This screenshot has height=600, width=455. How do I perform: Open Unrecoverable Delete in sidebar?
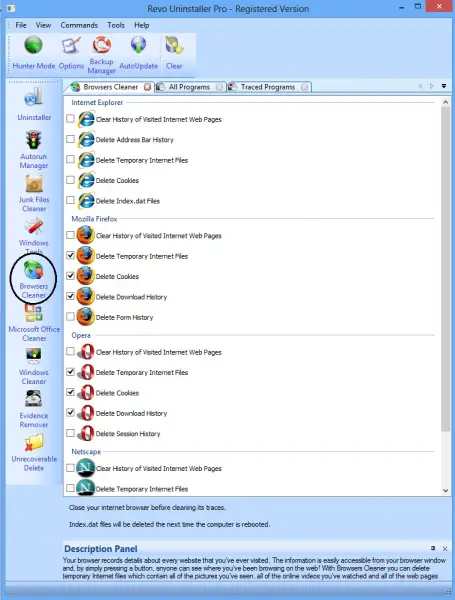coord(34,453)
